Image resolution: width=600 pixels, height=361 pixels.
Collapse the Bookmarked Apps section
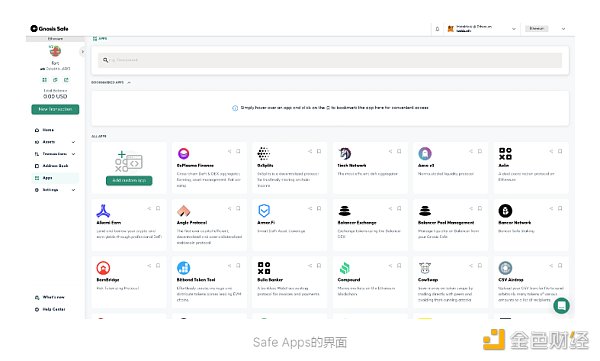[x=129, y=82]
